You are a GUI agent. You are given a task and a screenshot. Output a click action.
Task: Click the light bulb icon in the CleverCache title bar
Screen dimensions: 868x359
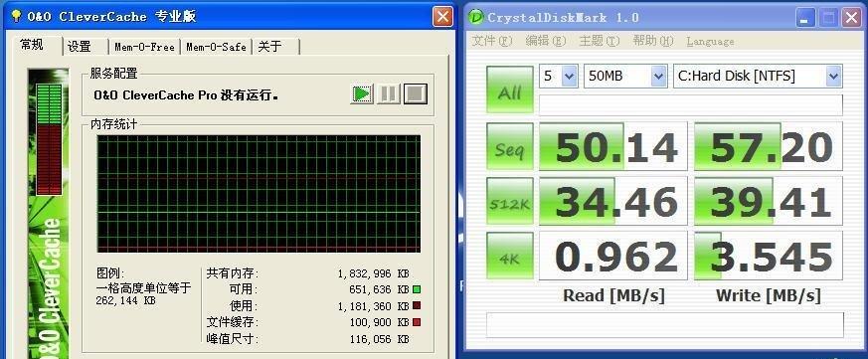(16, 16)
